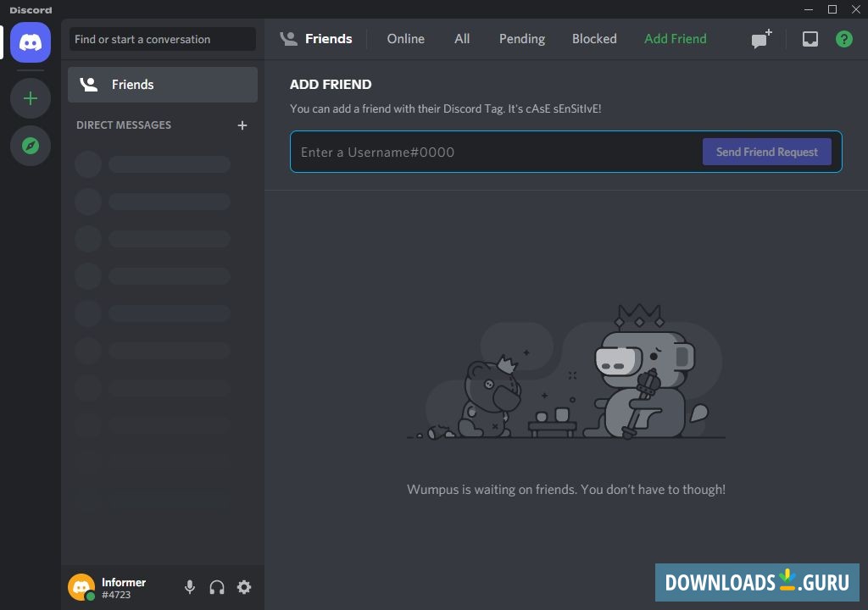Open Help with the green question mark icon
This screenshot has height=610, width=868.
[843, 38]
